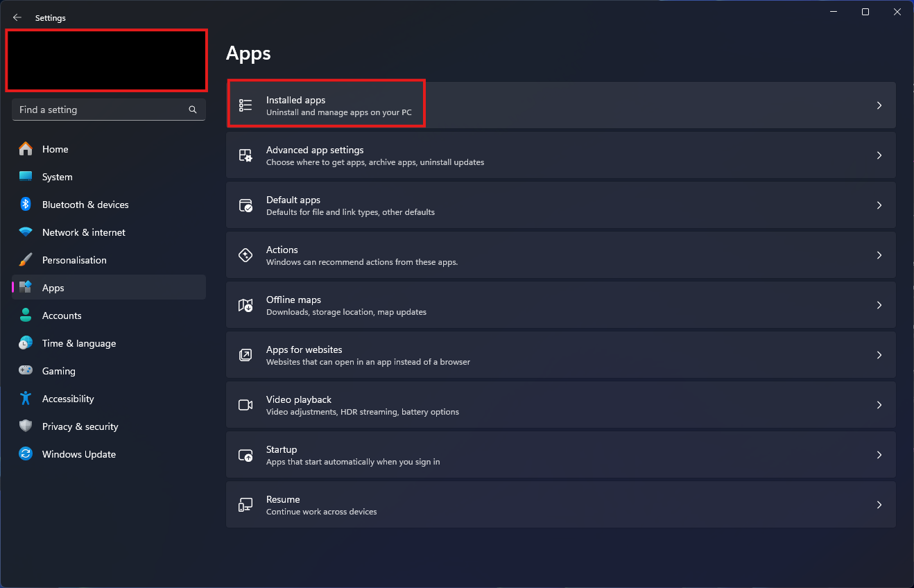914x588 pixels.
Task: Open the Default apps title
Action: (x=293, y=200)
